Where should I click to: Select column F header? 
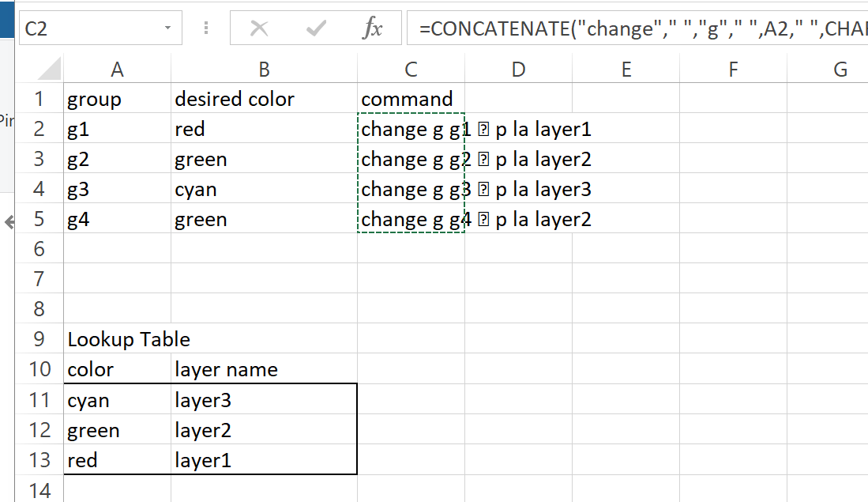point(732,70)
